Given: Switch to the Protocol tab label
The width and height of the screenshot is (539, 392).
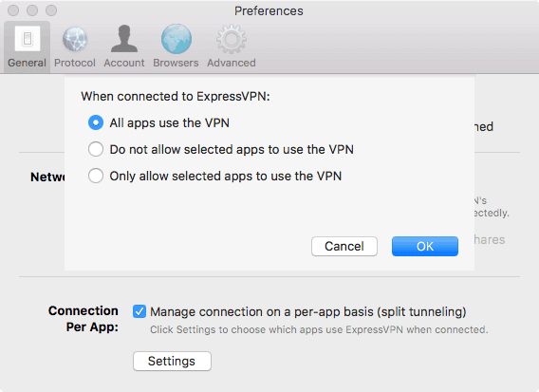Looking at the screenshot, I should [x=75, y=63].
